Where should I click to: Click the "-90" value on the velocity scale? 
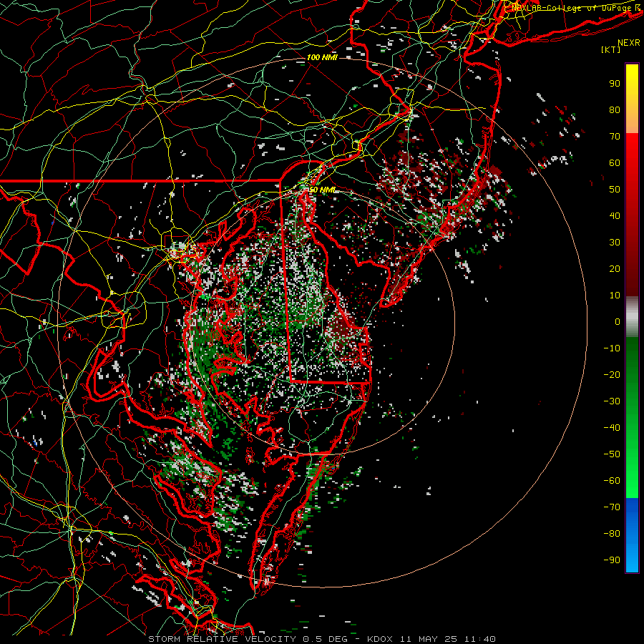click(612, 560)
